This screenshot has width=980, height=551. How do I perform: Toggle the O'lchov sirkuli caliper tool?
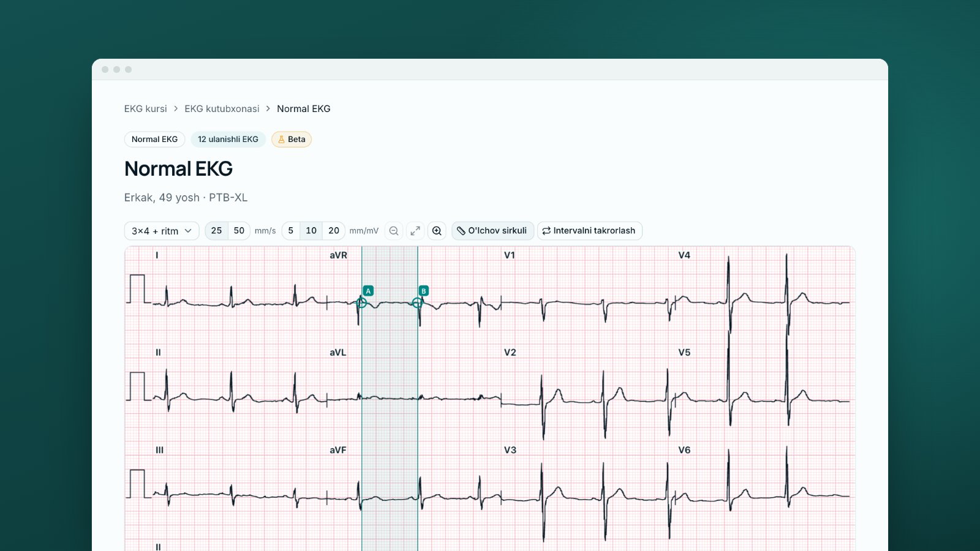pos(492,231)
